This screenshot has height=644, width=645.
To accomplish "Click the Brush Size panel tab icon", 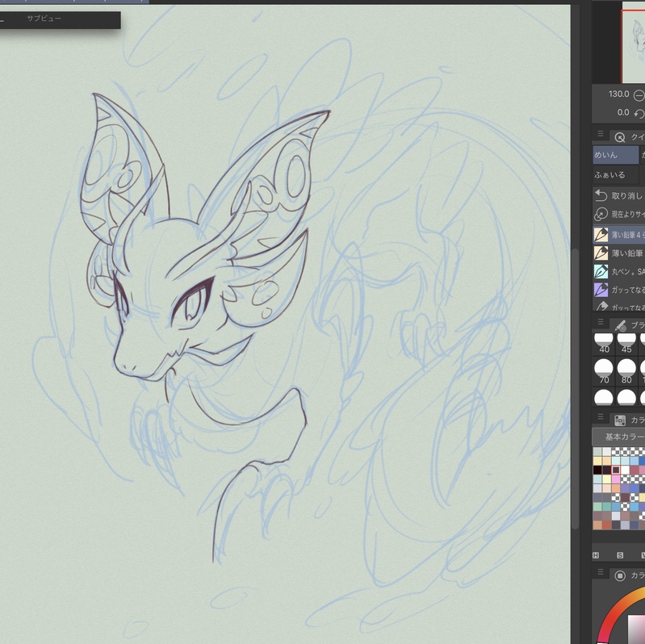I will (620, 326).
